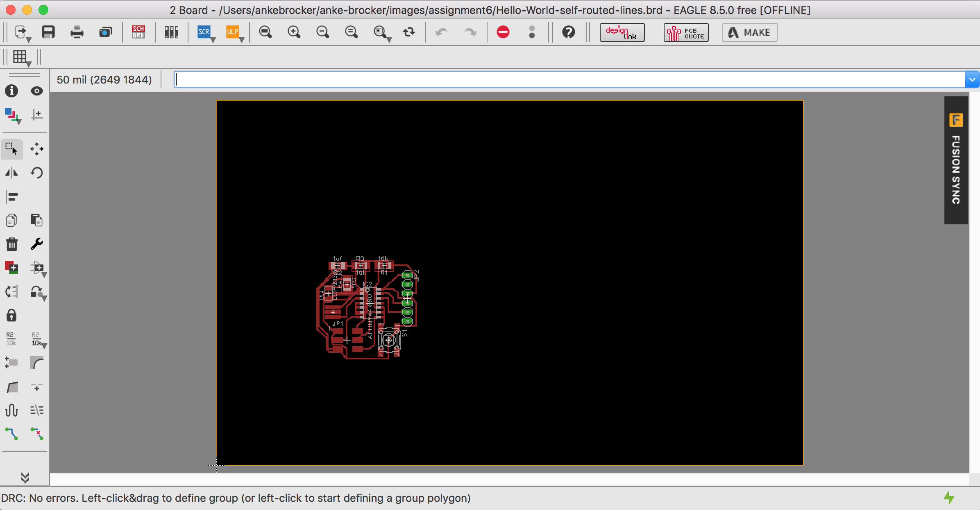Select the Show eye tool
The image size is (980, 510).
pos(37,91)
